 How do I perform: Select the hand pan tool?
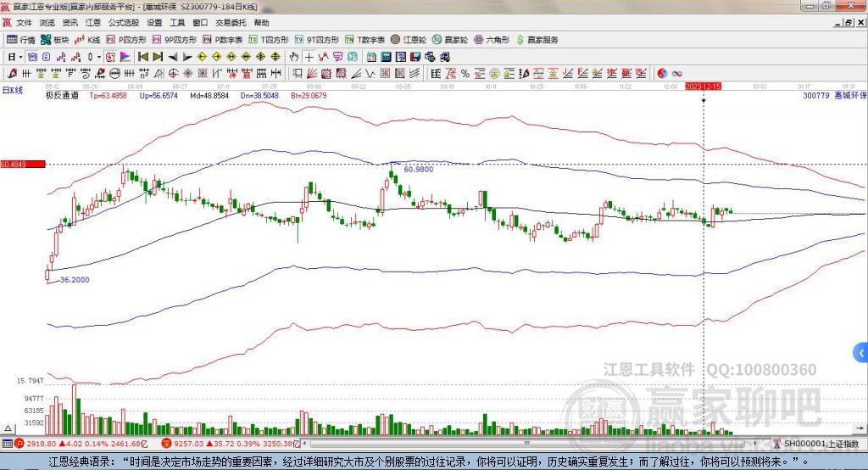[294, 57]
